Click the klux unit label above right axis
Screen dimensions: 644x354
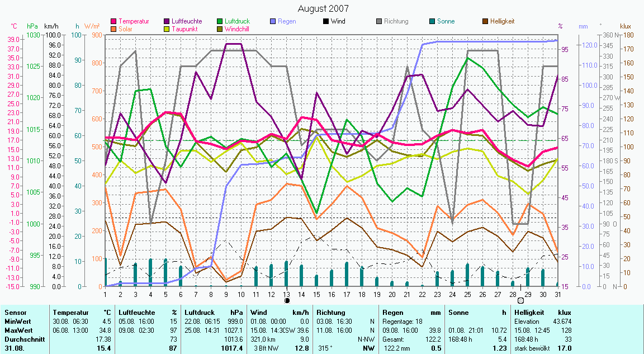coord(626,26)
